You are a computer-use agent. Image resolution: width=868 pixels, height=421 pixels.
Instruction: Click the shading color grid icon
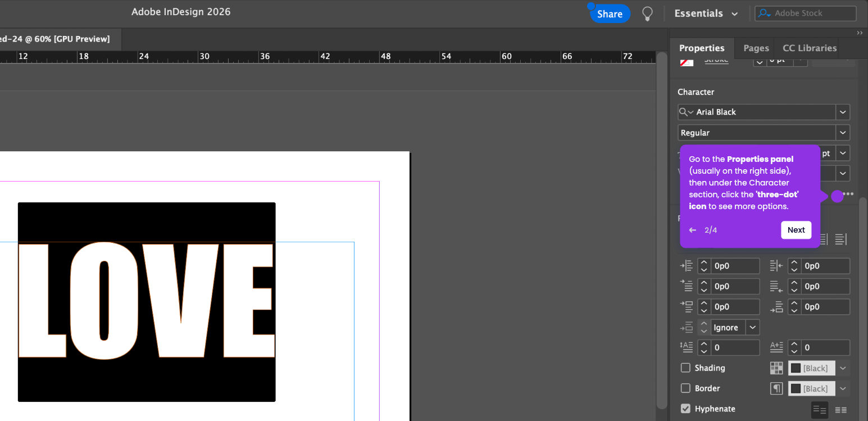pyautogui.click(x=776, y=368)
